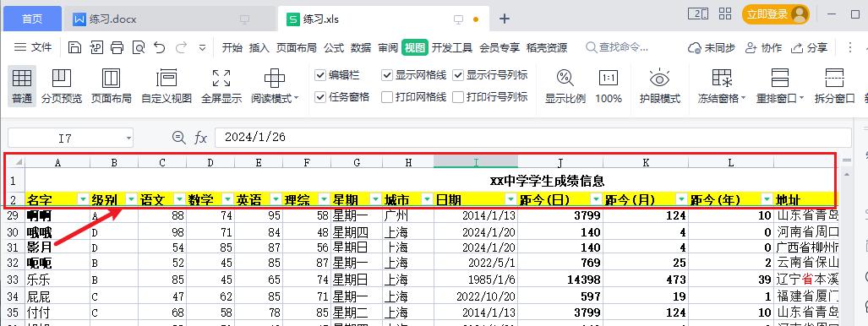Image resolution: width=868 pixels, height=326 pixels.
Task: Enable print row and column headers (打印行号列标)
Action: tap(458, 97)
